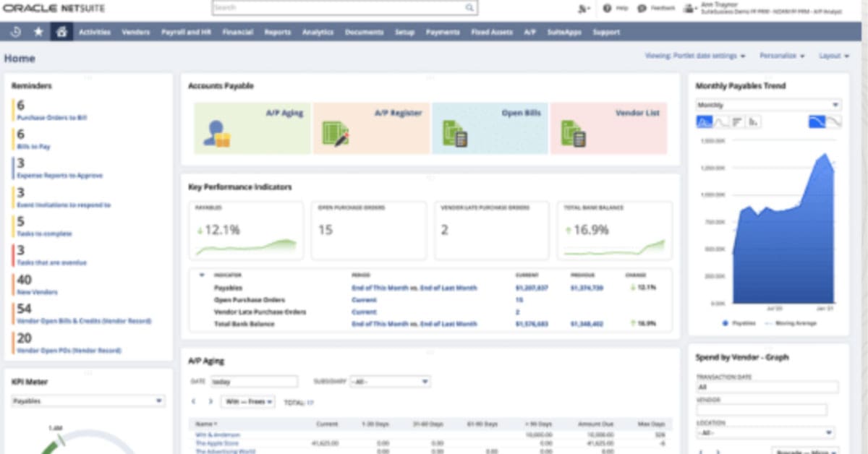Open the Activities menu

pyautogui.click(x=95, y=33)
